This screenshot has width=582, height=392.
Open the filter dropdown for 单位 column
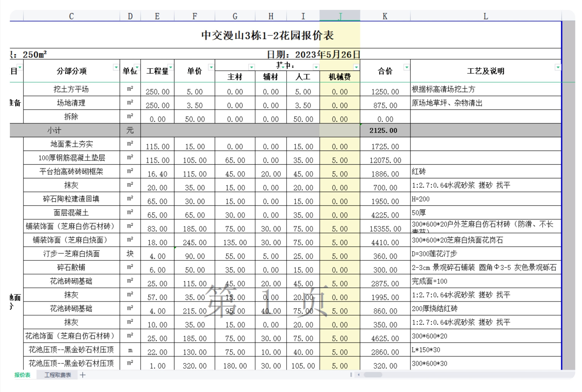pos(137,67)
